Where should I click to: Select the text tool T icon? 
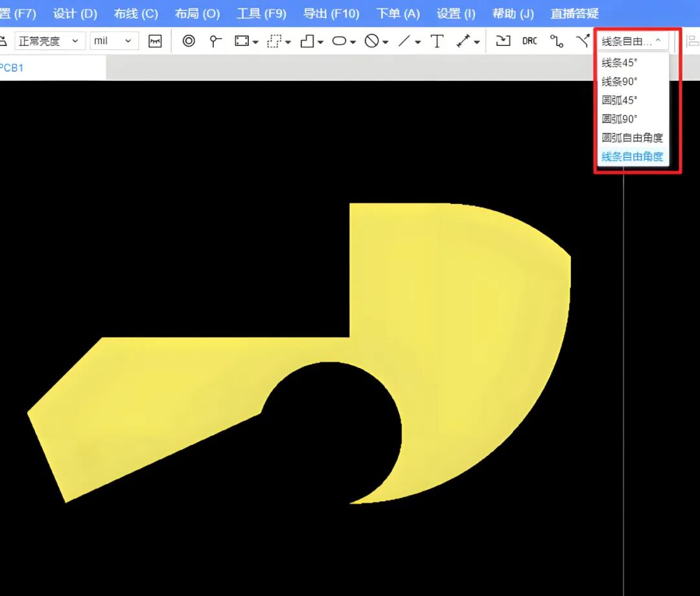[x=437, y=41]
